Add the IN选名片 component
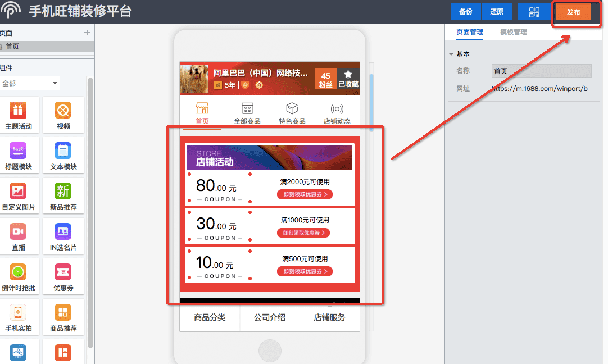 63,236
